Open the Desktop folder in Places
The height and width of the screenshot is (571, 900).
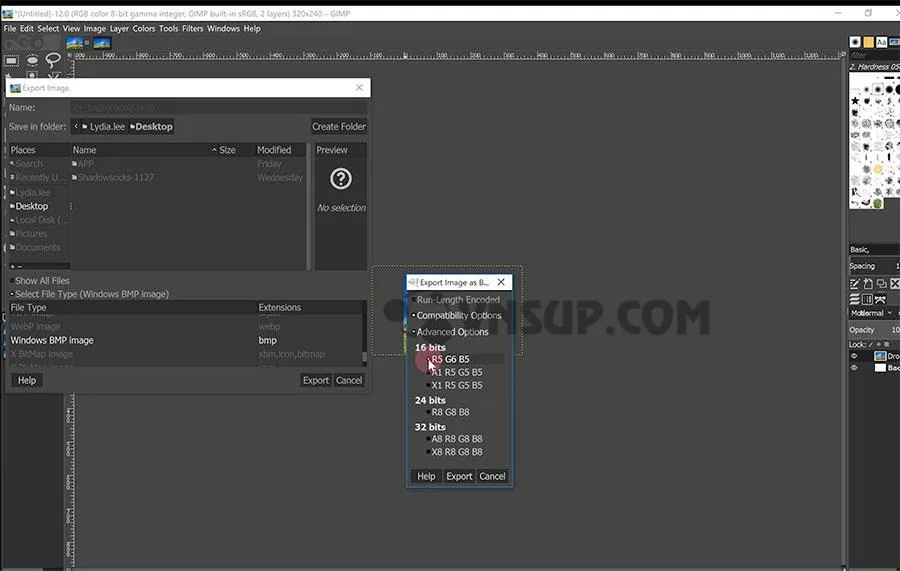[x=31, y=206]
